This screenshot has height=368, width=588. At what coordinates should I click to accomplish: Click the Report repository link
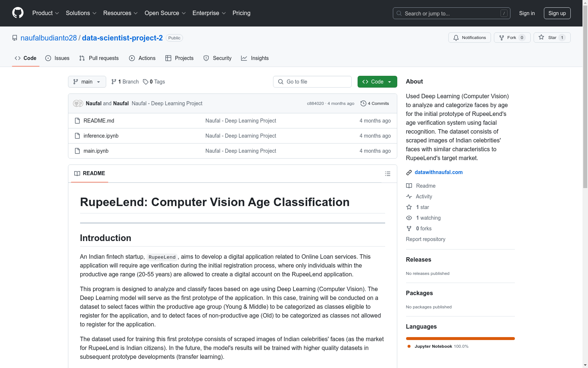pos(426,239)
